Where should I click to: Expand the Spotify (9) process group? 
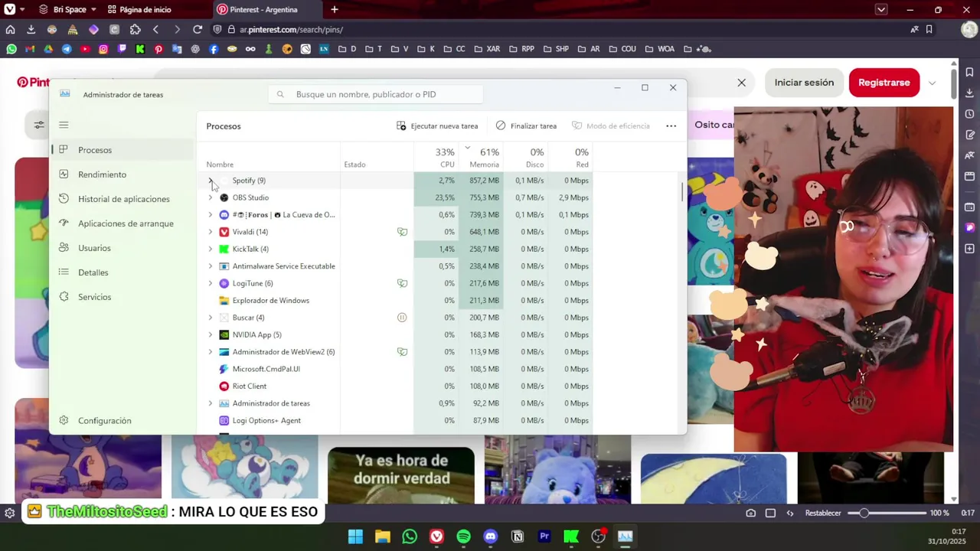(211, 181)
